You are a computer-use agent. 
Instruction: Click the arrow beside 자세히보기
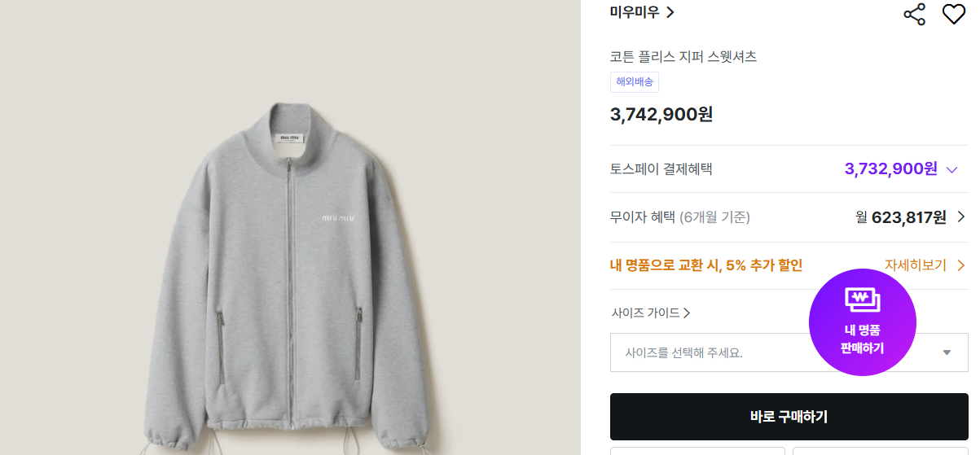(x=961, y=265)
